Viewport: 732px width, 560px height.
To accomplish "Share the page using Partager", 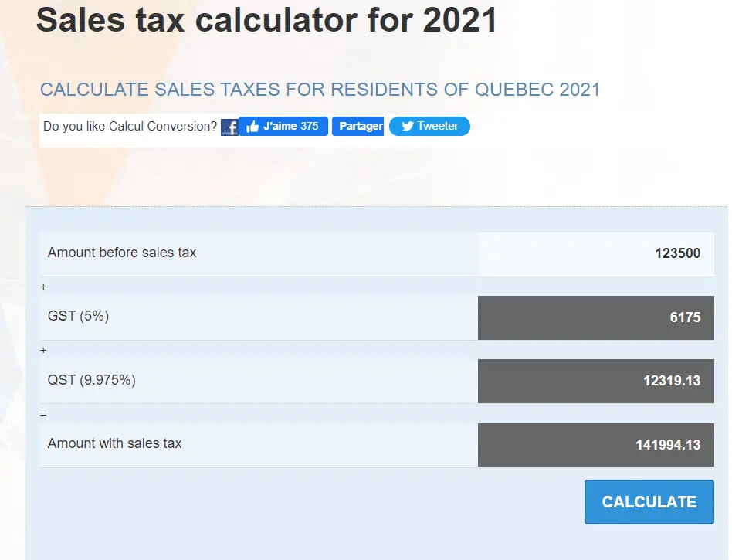I will (x=358, y=127).
